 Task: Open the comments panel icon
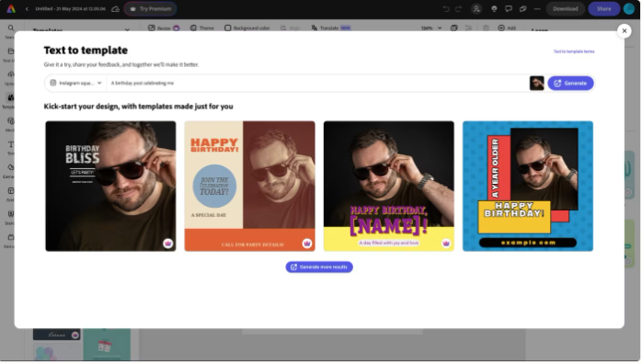pos(509,8)
